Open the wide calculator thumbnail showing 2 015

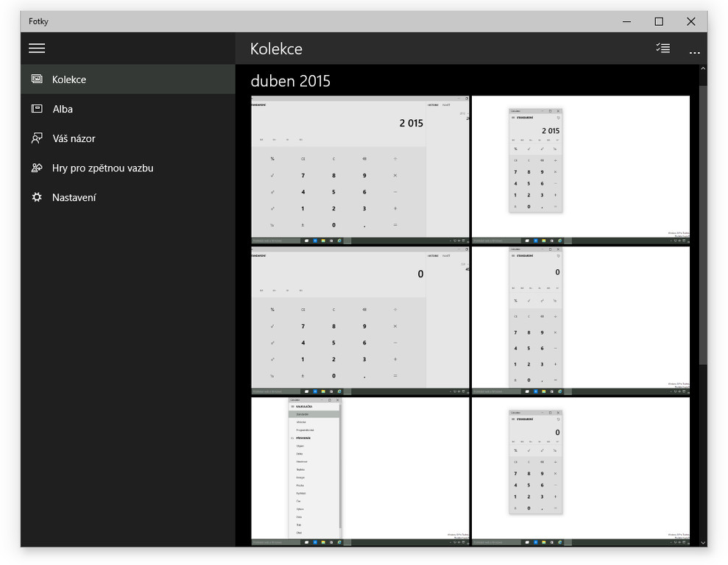tap(360, 170)
